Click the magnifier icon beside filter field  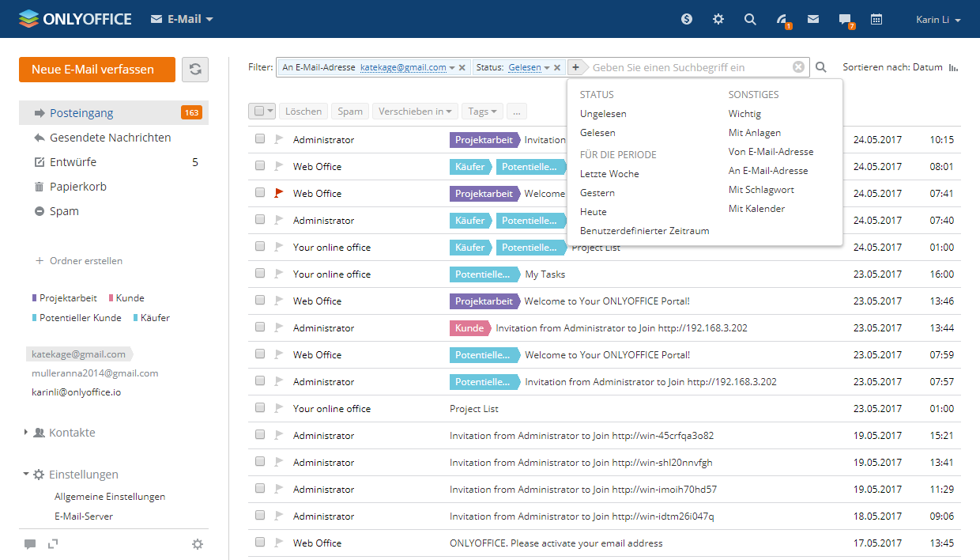[x=821, y=68]
